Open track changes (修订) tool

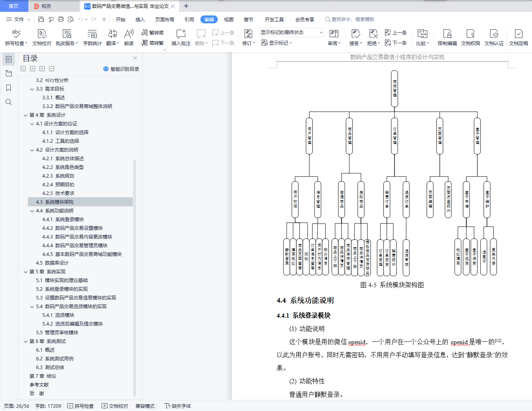click(249, 38)
